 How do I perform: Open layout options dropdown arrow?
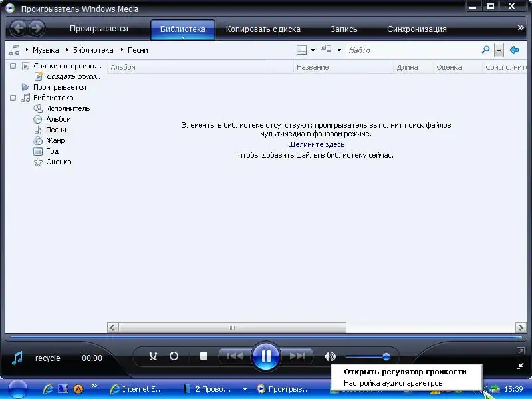313,51
